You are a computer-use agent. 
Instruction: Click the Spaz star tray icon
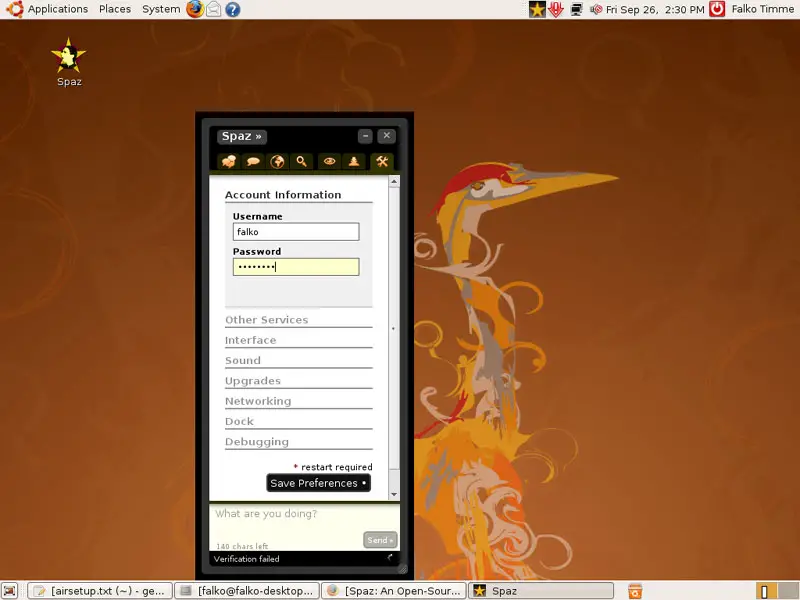click(x=537, y=9)
